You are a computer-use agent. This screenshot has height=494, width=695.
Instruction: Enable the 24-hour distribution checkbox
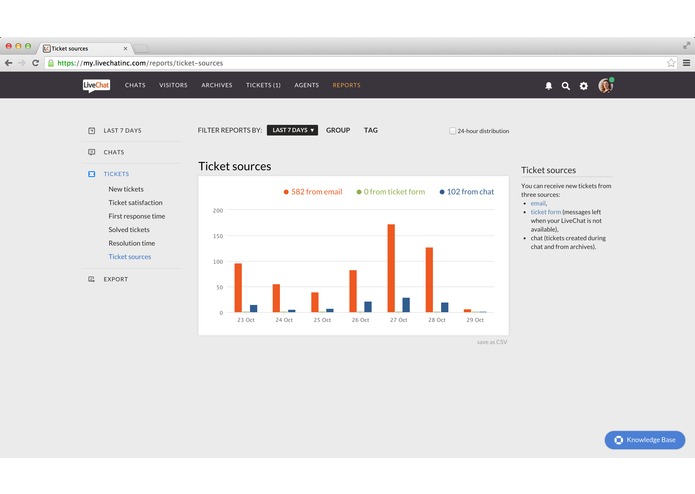coord(452,131)
